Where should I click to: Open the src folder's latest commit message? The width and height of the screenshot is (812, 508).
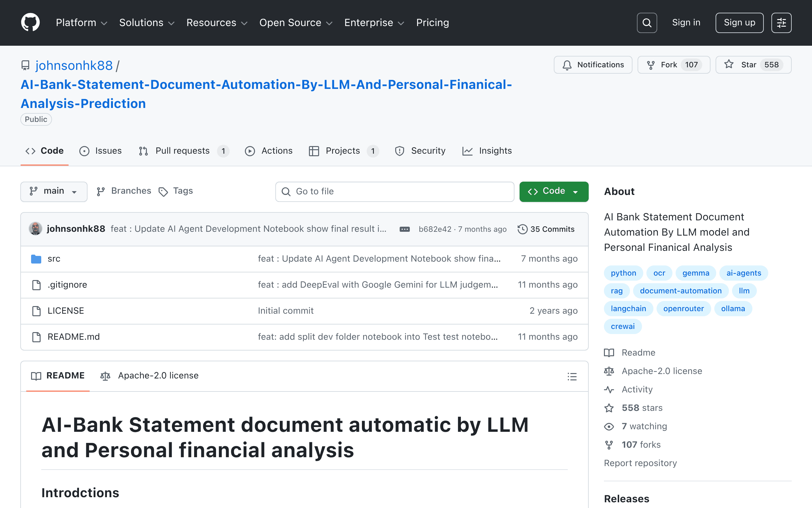[379, 259]
